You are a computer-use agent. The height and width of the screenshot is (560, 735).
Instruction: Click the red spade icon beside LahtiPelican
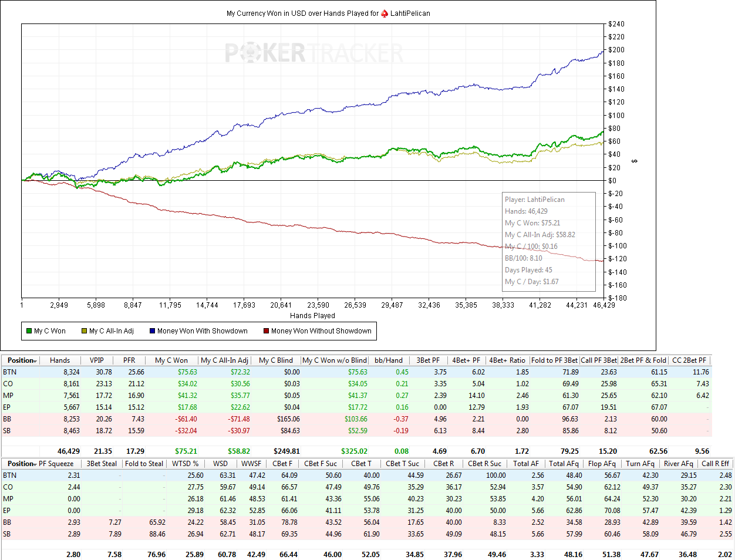(x=385, y=14)
